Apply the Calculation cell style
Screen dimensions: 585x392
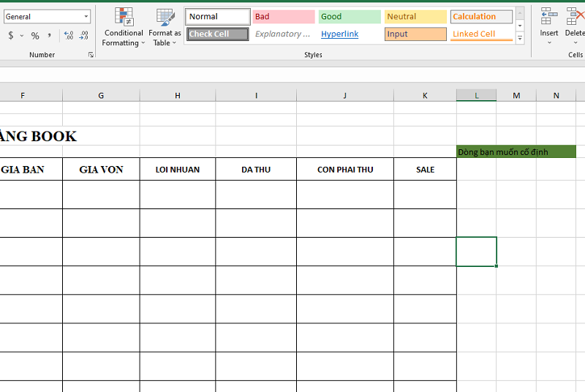pos(481,17)
